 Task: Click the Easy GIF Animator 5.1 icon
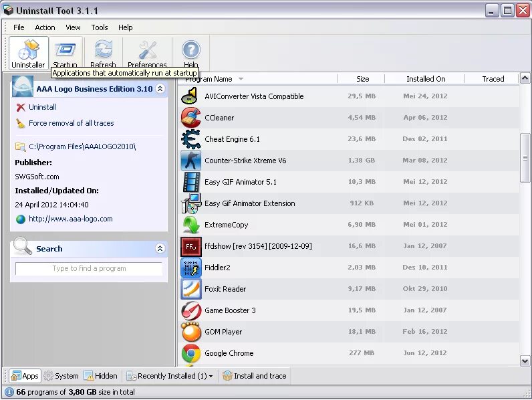(190, 182)
